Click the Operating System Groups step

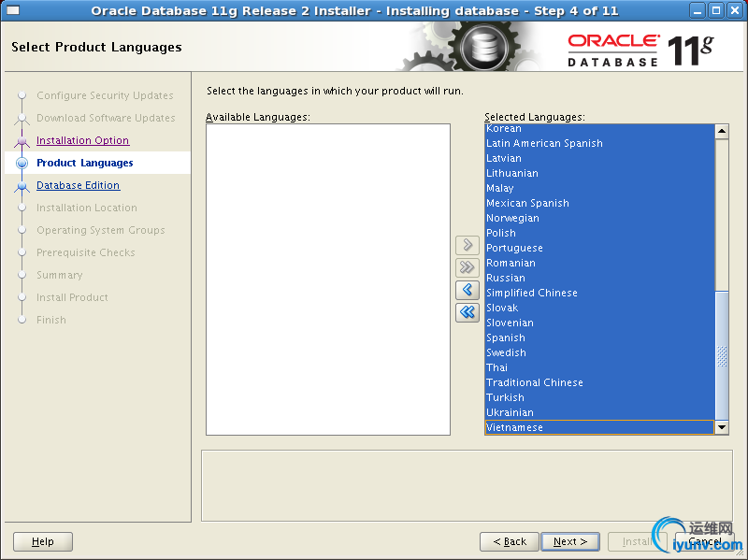point(101,230)
